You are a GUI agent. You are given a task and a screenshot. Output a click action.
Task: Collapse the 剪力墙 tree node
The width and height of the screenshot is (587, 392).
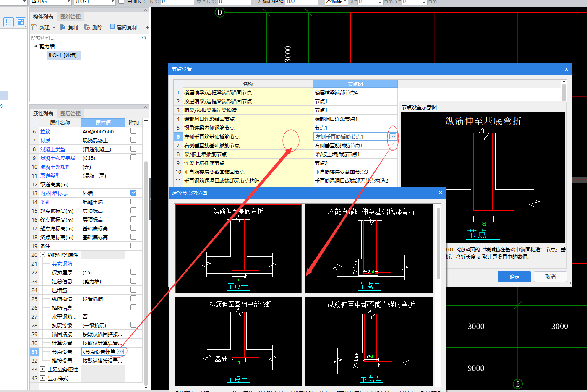(x=35, y=46)
